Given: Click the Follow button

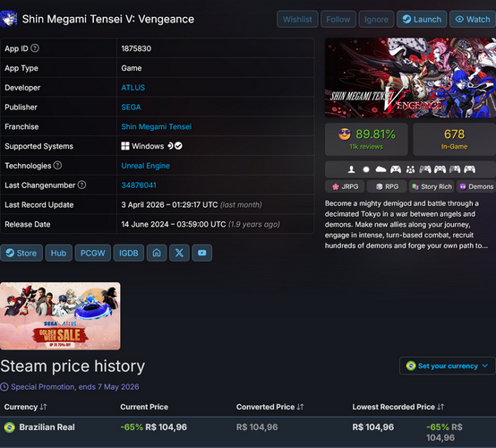Looking at the screenshot, I should [x=338, y=20].
